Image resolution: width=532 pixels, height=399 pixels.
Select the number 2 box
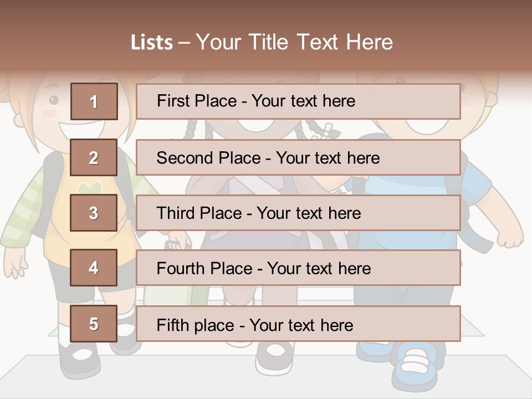[x=94, y=157]
